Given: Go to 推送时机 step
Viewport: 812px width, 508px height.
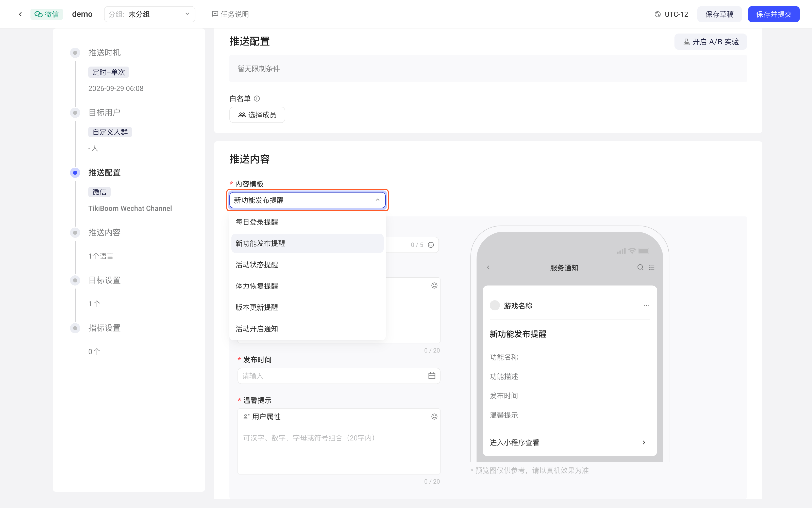Looking at the screenshot, I should (104, 53).
